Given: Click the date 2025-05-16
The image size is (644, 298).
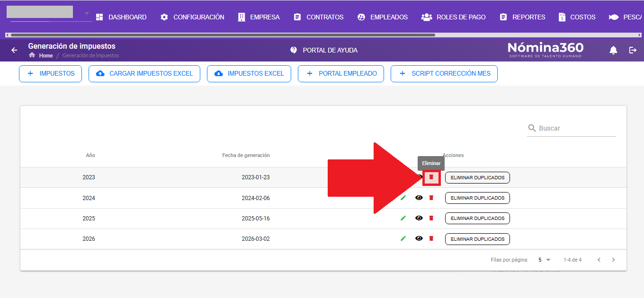Looking at the screenshot, I should (x=256, y=219).
